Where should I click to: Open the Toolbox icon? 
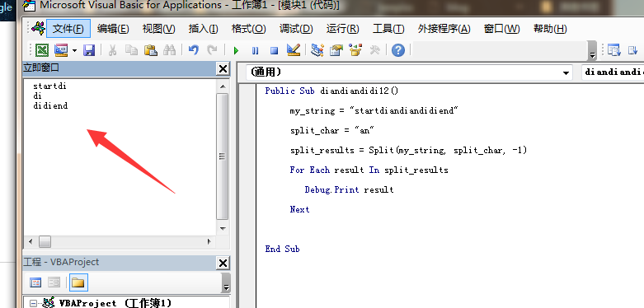pos(374,50)
